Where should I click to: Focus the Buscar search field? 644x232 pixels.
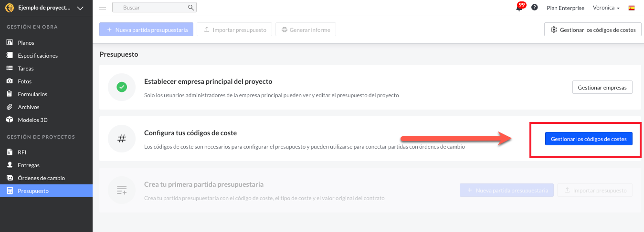coord(154,8)
